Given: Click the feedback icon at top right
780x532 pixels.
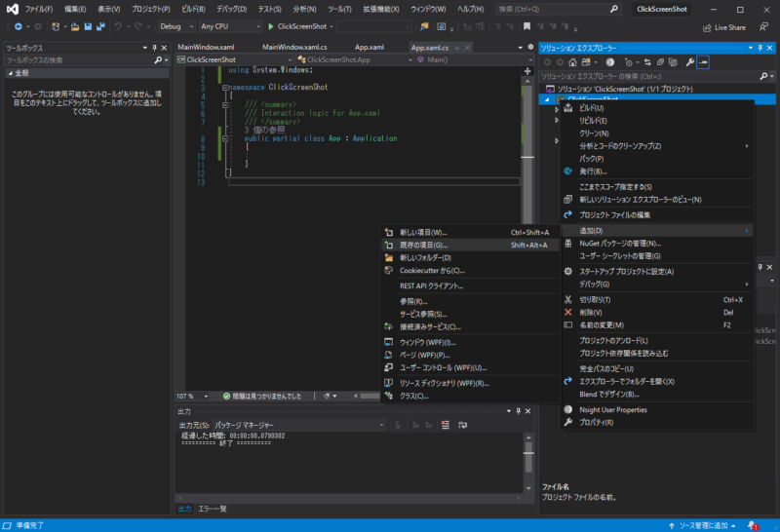Looking at the screenshot, I should click(763, 27).
